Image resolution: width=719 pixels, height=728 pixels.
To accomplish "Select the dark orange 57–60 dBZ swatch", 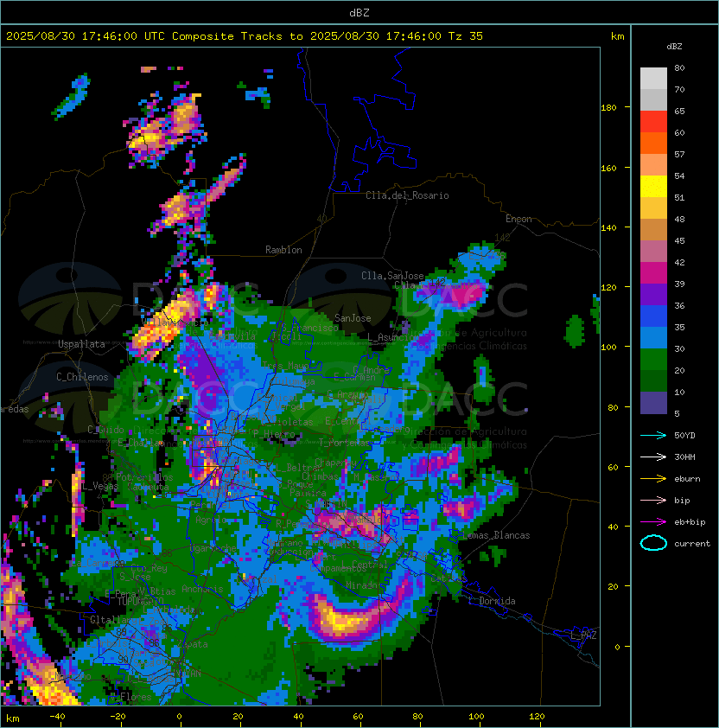I will [653, 143].
